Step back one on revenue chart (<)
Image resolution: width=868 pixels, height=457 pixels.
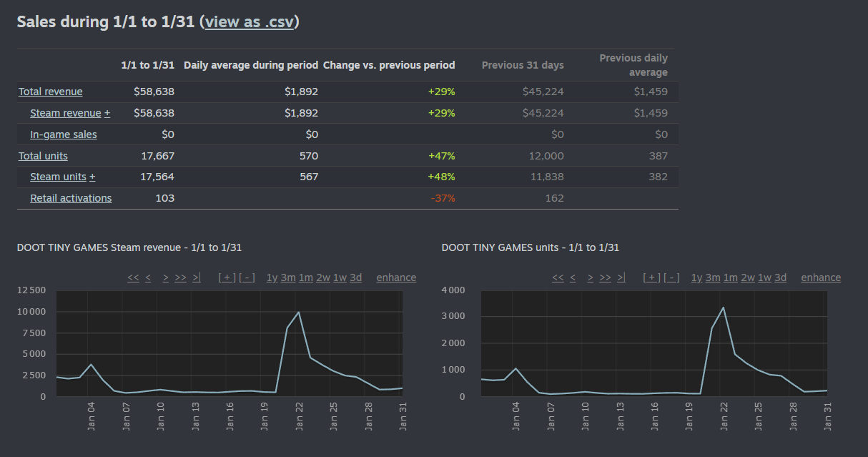[148, 278]
